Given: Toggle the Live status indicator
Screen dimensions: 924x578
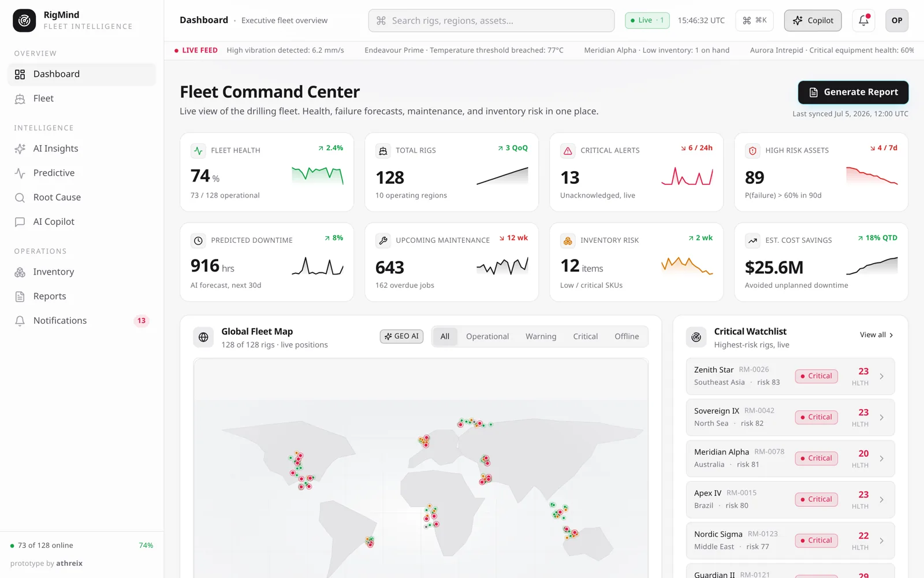Looking at the screenshot, I should coord(647,20).
